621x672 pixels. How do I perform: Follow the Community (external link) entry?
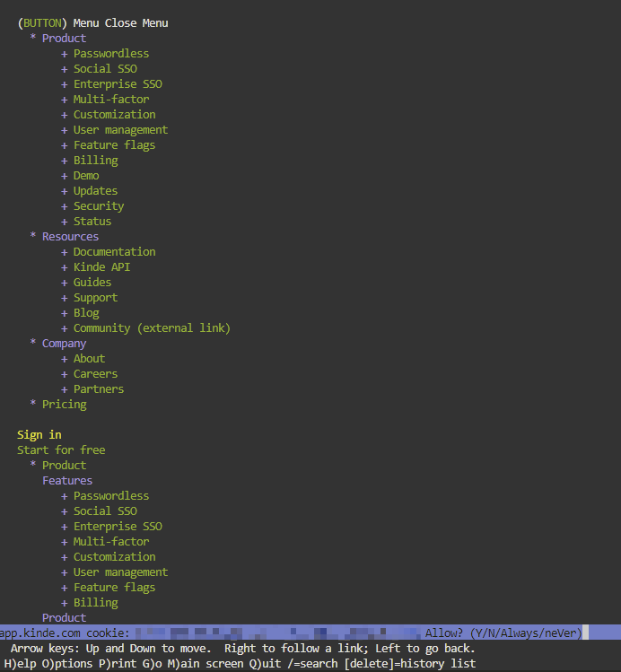click(153, 328)
